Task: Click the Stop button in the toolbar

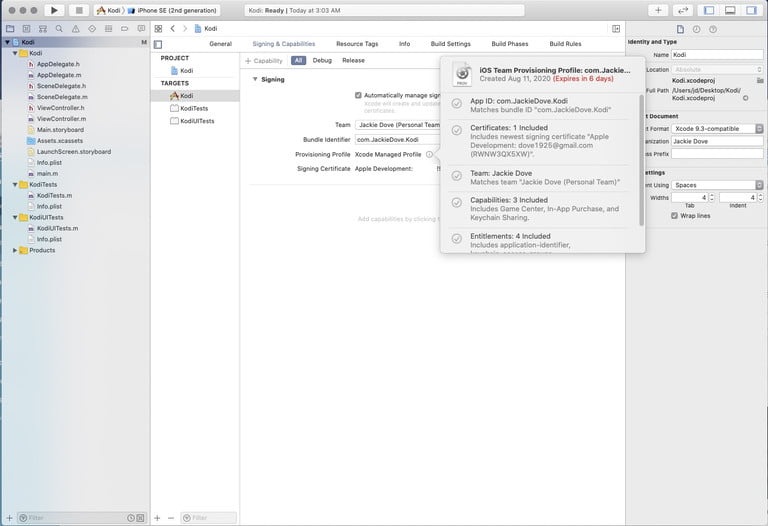Action: pos(79,10)
